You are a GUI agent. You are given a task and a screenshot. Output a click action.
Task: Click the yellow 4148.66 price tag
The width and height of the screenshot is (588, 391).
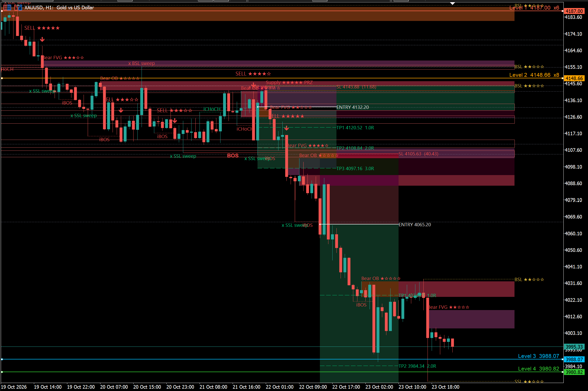[574, 78]
